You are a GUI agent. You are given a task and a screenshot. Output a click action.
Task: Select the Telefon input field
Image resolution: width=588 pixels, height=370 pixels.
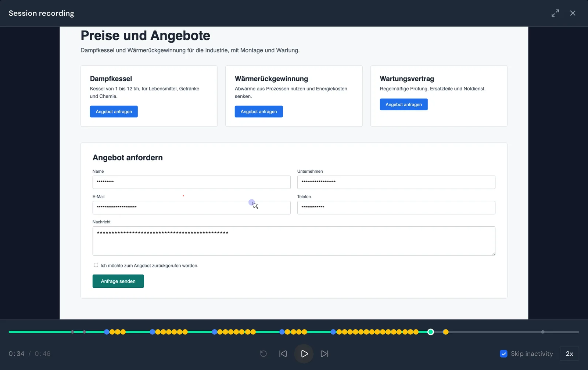396,208
